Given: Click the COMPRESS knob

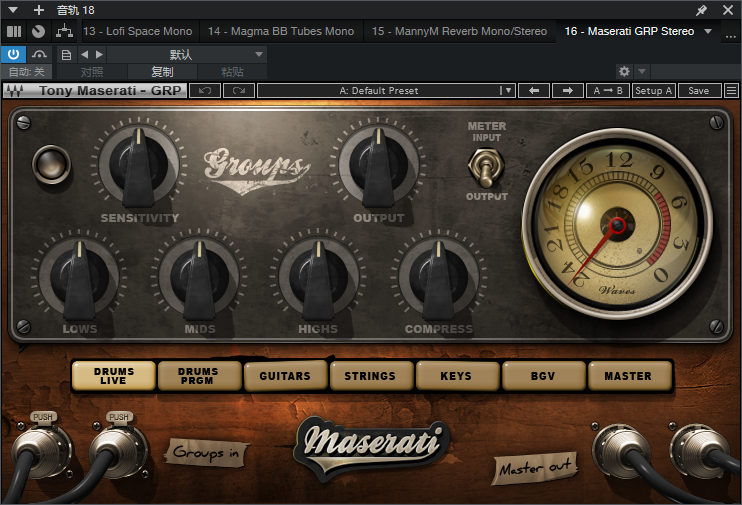Looking at the screenshot, I should pyautogui.click(x=439, y=277).
